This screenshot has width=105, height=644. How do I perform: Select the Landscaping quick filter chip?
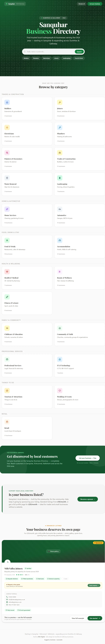[x=67, y=58]
